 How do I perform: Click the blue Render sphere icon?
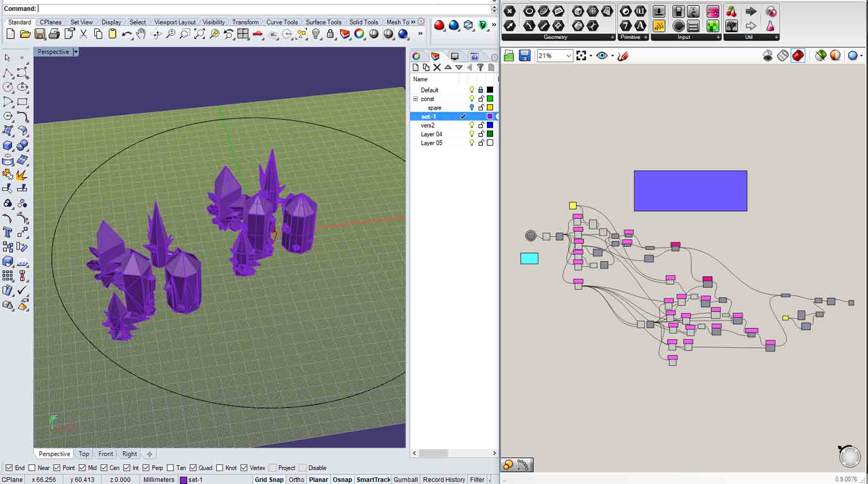coord(403,34)
